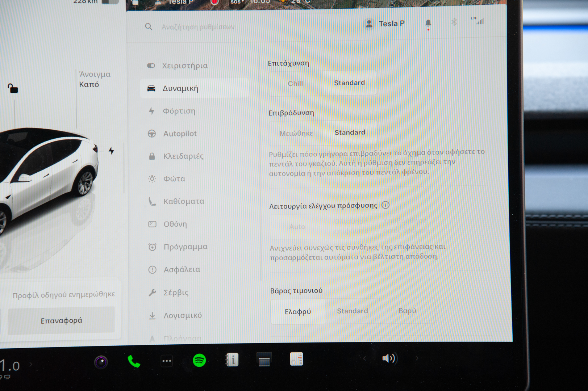Set steering weight to Βαρύ
588x391 pixels.
407,311
